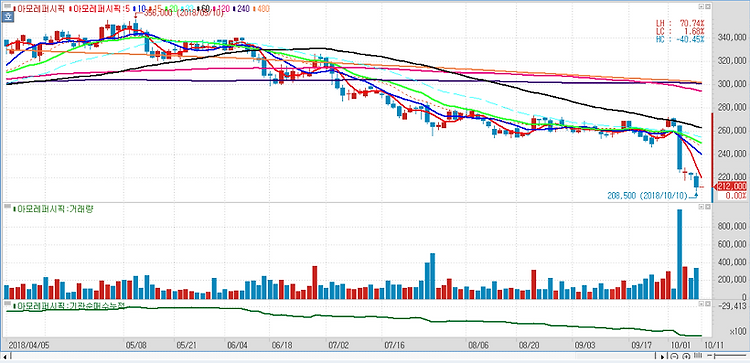
Task: Click the 340,000 price axis label
Action: pos(732,37)
